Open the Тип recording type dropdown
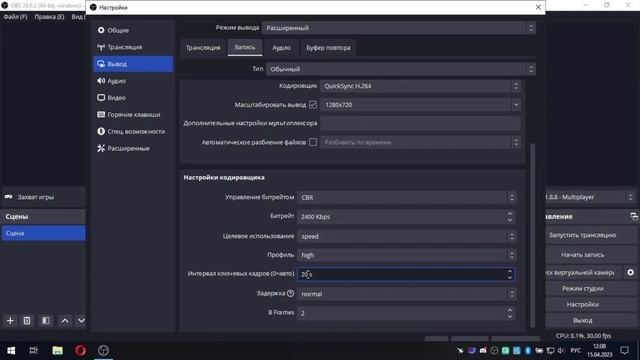The width and height of the screenshot is (640, 360). pyautogui.click(x=400, y=69)
